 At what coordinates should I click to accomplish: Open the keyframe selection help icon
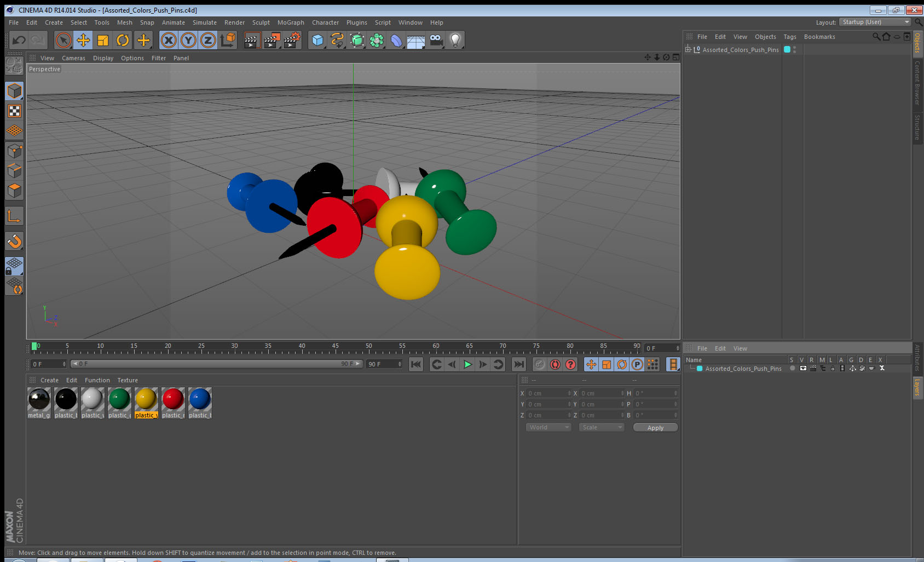click(x=570, y=364)
